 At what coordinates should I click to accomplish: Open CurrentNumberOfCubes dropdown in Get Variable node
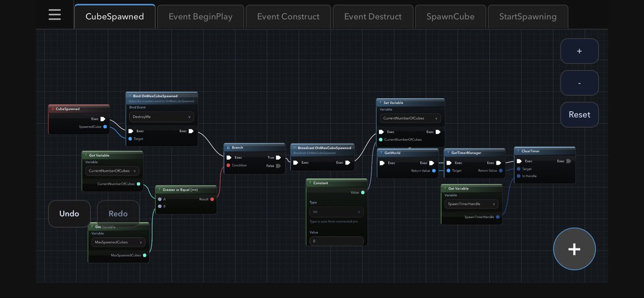112,171
